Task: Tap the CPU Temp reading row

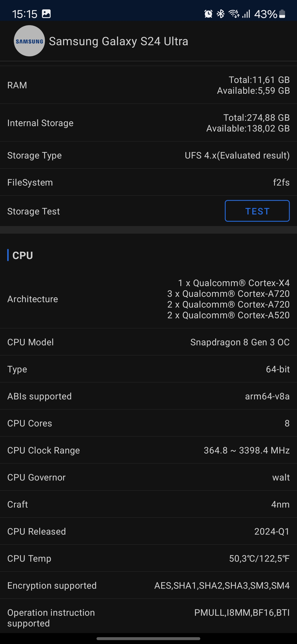Action: tap(148, 558)
